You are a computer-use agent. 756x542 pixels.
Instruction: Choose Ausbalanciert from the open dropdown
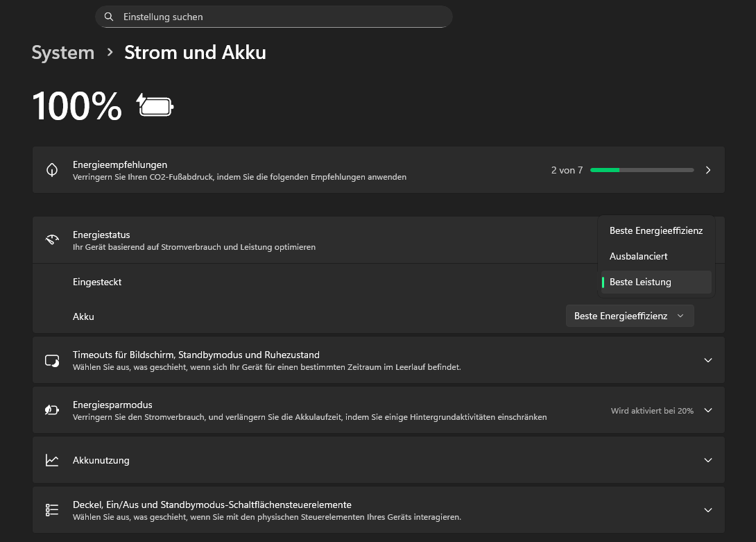(x=639, y=256)
